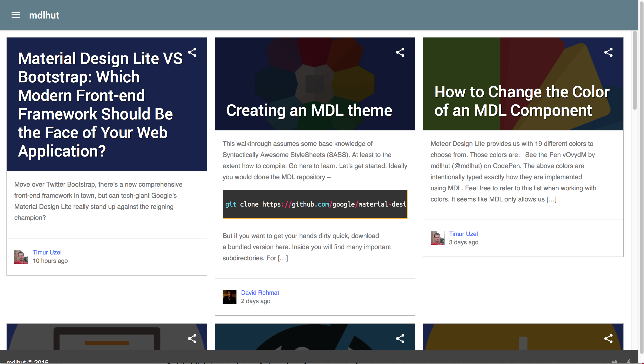Click share icon on bottom-left card

pyautogui.click(x=192, y=339)
